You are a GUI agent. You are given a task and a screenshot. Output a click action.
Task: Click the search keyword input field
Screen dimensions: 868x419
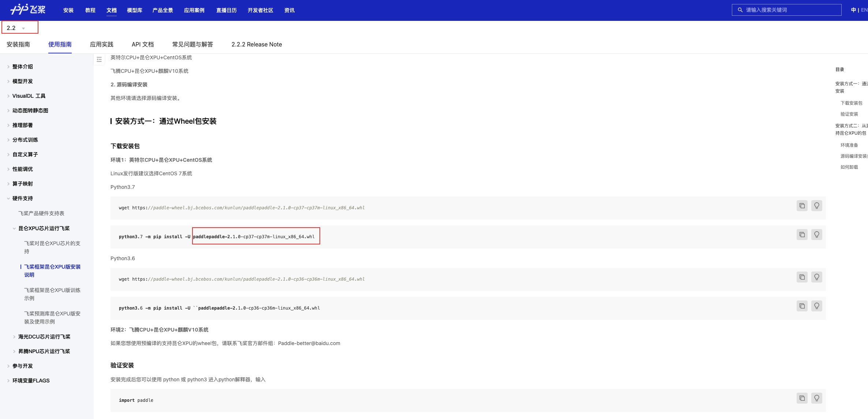[x=787, y=10]
